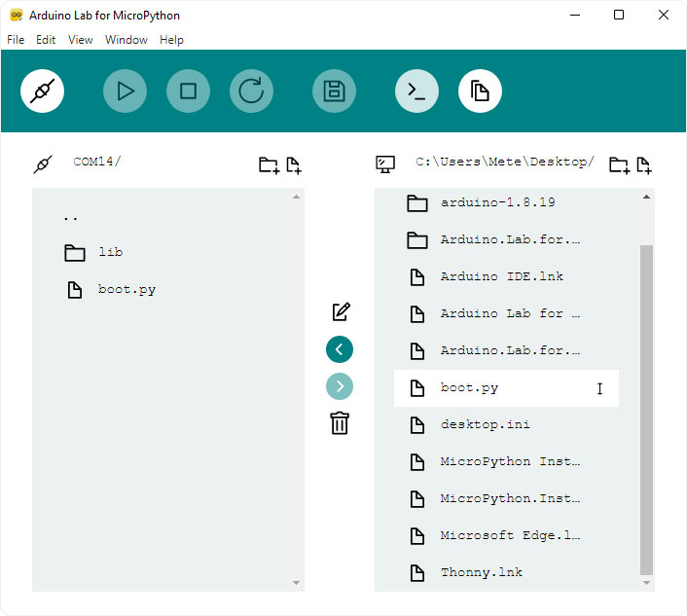This screenshot has width=687, height=616.
Task: Open the View menu
Action: coord(80,40)
